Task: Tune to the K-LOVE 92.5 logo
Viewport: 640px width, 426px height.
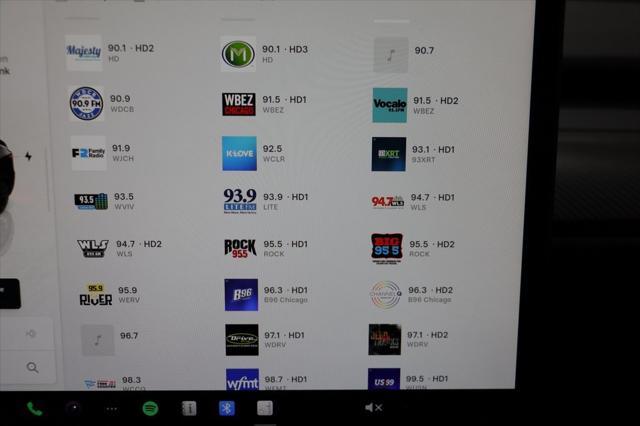Action: click(240, 153)
